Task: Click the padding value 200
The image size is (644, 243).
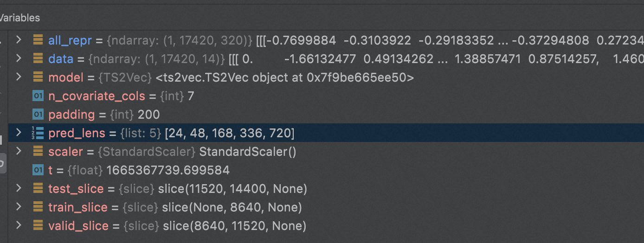Action: pos(148,115)
